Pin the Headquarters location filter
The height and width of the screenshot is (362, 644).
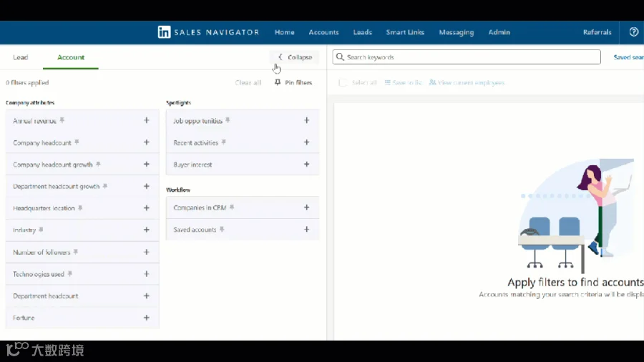80,208
